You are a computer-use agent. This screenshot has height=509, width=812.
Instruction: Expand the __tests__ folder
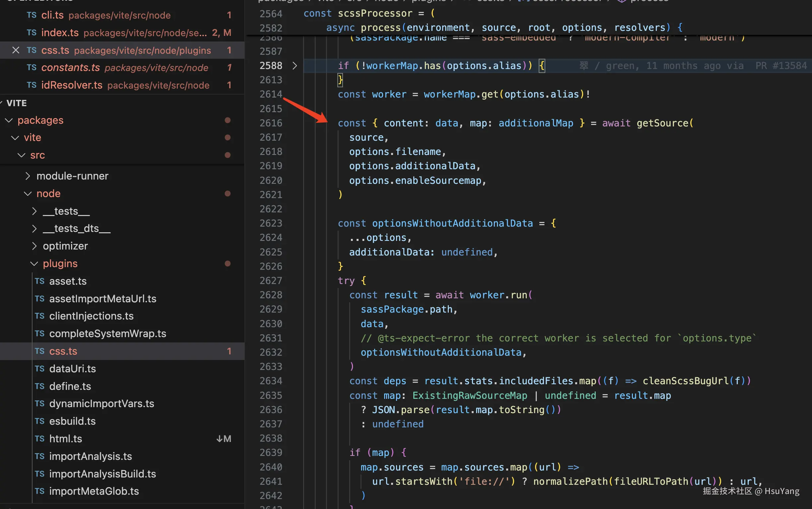34,211
